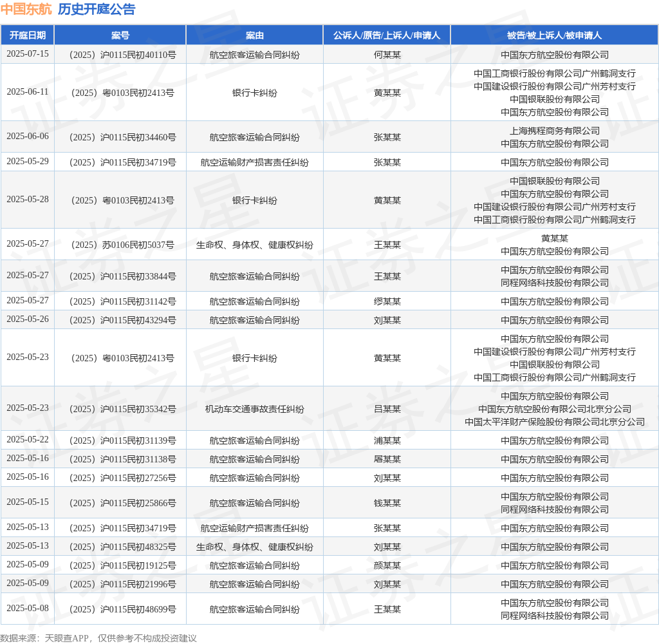
Task: Click the date 2025-05-29
Action: pos(28,162)
